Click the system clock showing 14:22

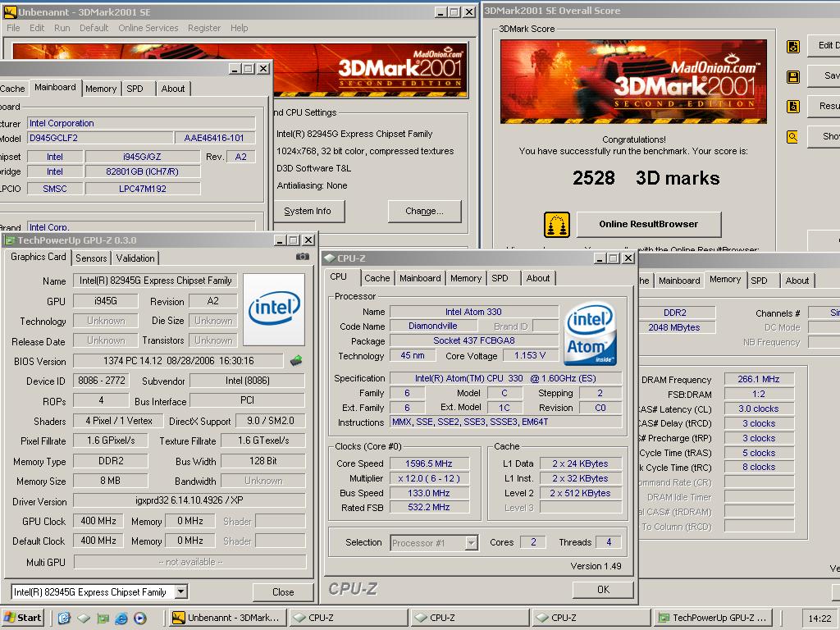[x=819, y=619]
